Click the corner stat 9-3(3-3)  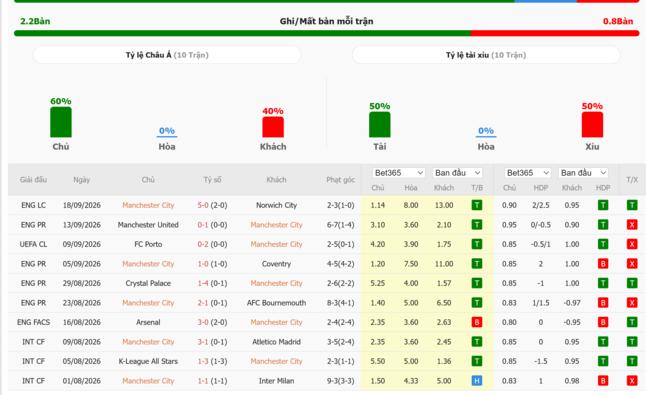tap(340, 380)
